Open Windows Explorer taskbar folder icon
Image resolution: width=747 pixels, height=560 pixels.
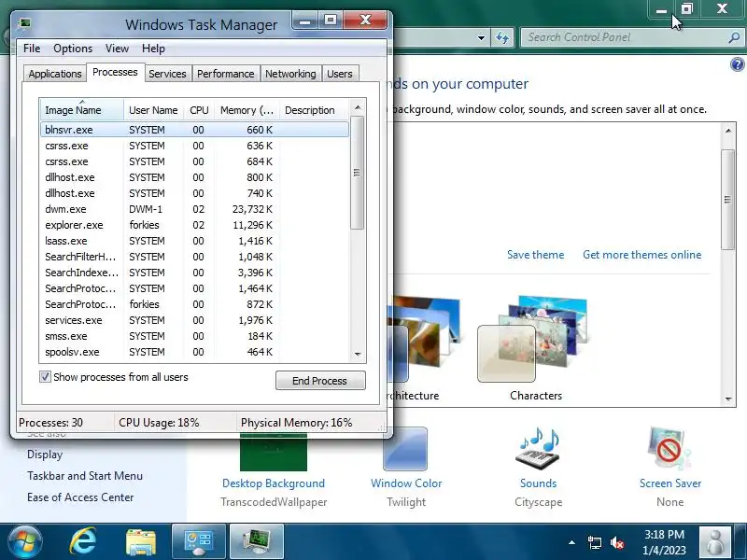(141, 542)
